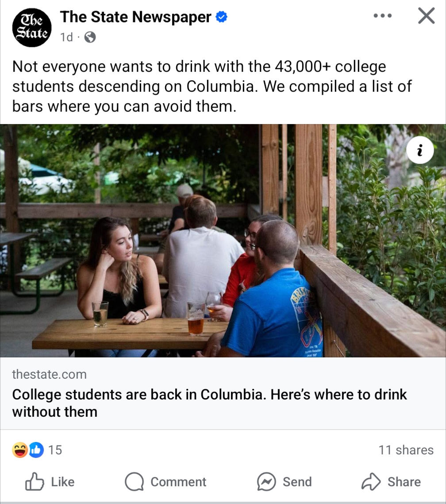Click the info icon on the photo
446x504 pixels.
click(420, 151)
